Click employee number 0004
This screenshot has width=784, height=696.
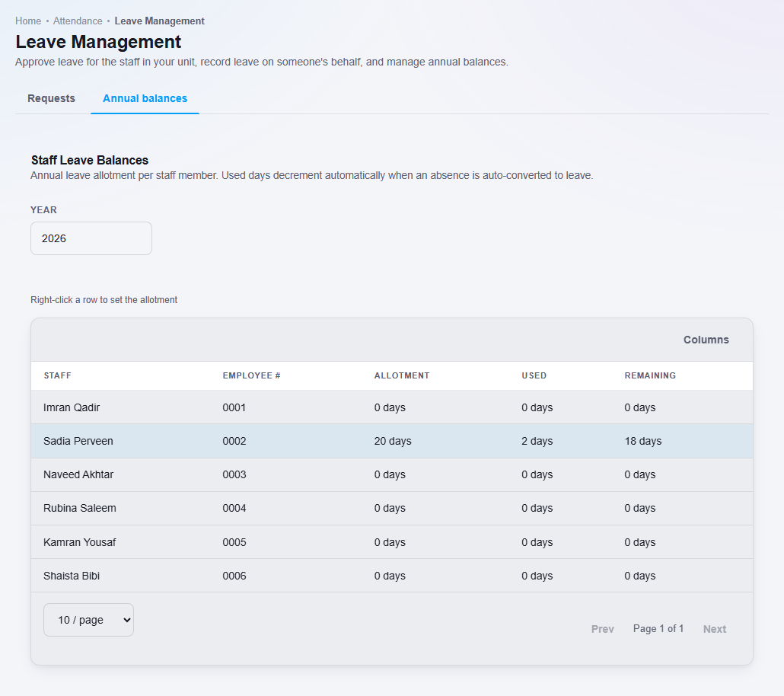pos(234,509)
